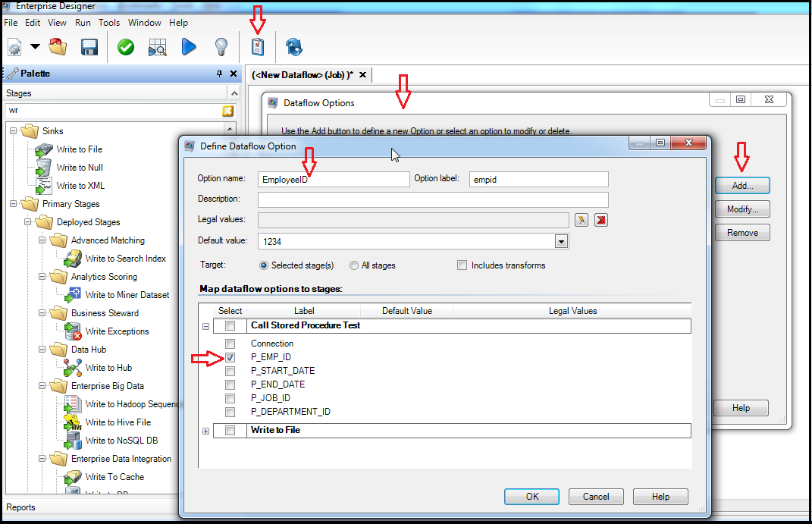This screenshot has width=812, height=524.
Task: Select the Write to File stage icon
Action: 44,149
